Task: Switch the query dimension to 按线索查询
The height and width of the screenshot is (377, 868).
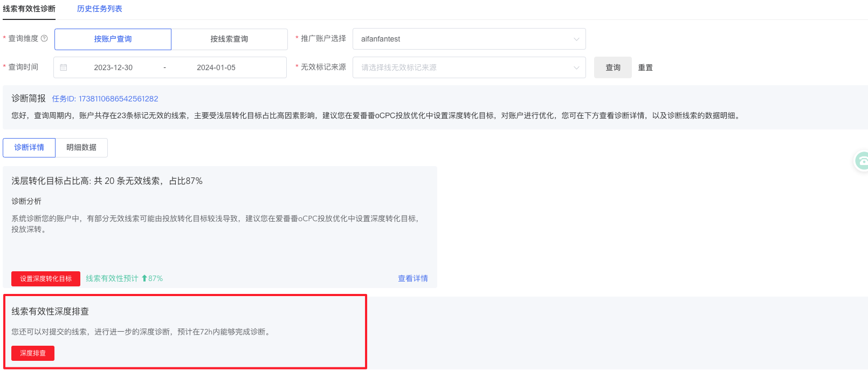Action: pos(229,39)
